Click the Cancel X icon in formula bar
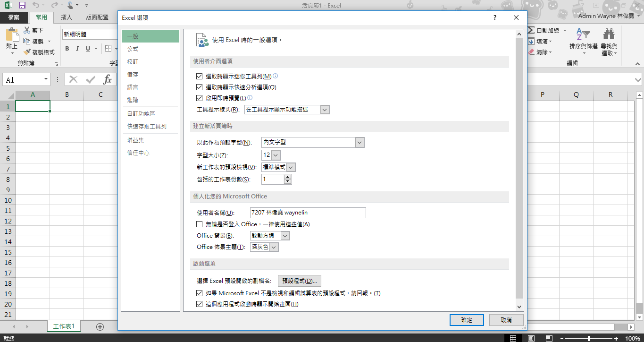Screen dimensions: 644x342 pyautogui.click(x=73, y=79)
